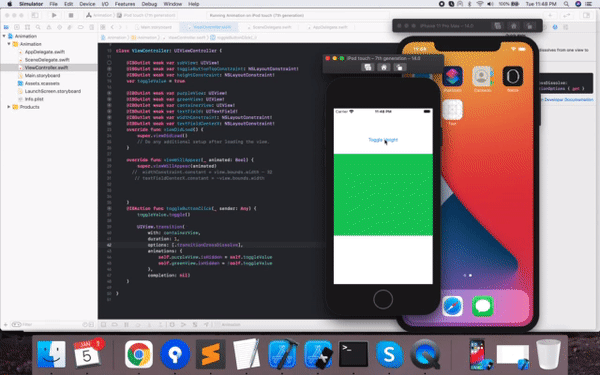Select Info.plist in project navigator
600x375 pixels.
[x=34, y=99]
